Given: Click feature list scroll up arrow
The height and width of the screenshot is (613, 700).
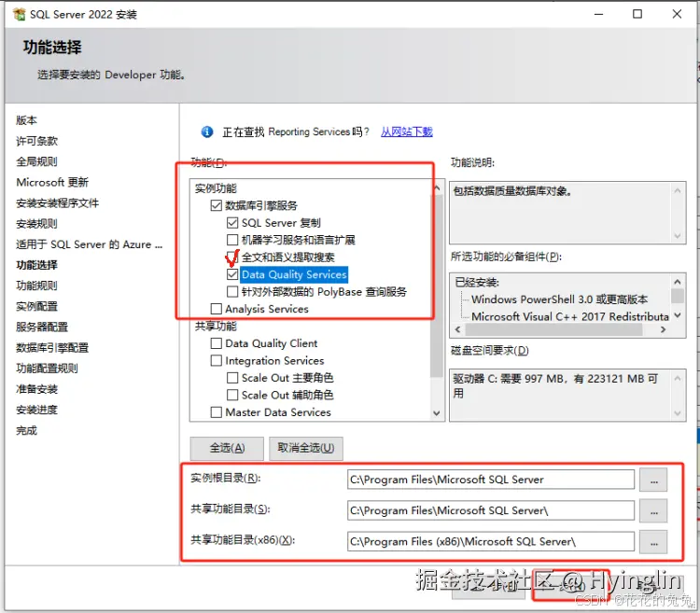Looking at the screenshot, I should [x=437, y=188].
